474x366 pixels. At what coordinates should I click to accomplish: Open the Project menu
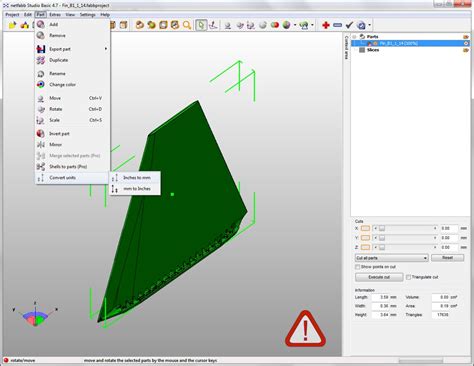point(12,15)
